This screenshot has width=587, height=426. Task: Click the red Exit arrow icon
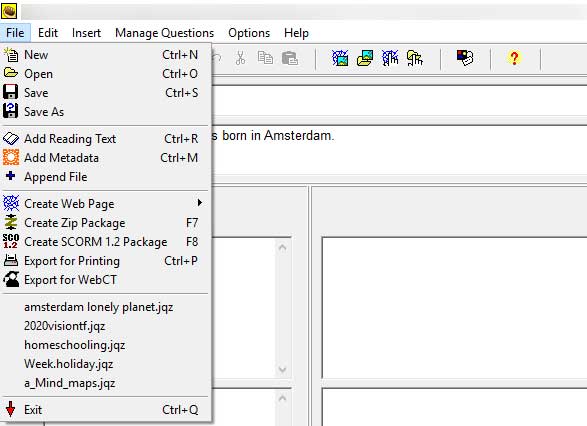point(10,409)
